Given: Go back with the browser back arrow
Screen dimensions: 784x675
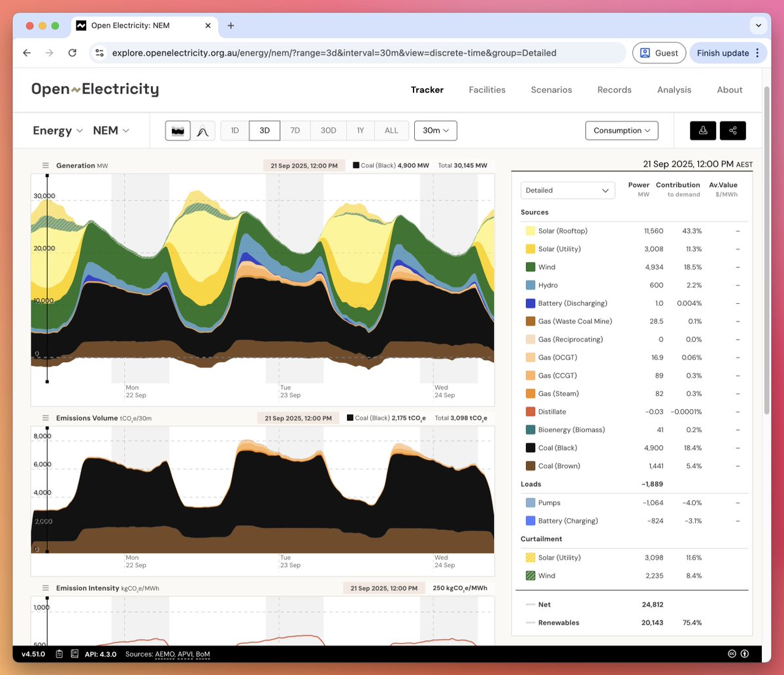Looking at the screenshot, I should point(27,53).
